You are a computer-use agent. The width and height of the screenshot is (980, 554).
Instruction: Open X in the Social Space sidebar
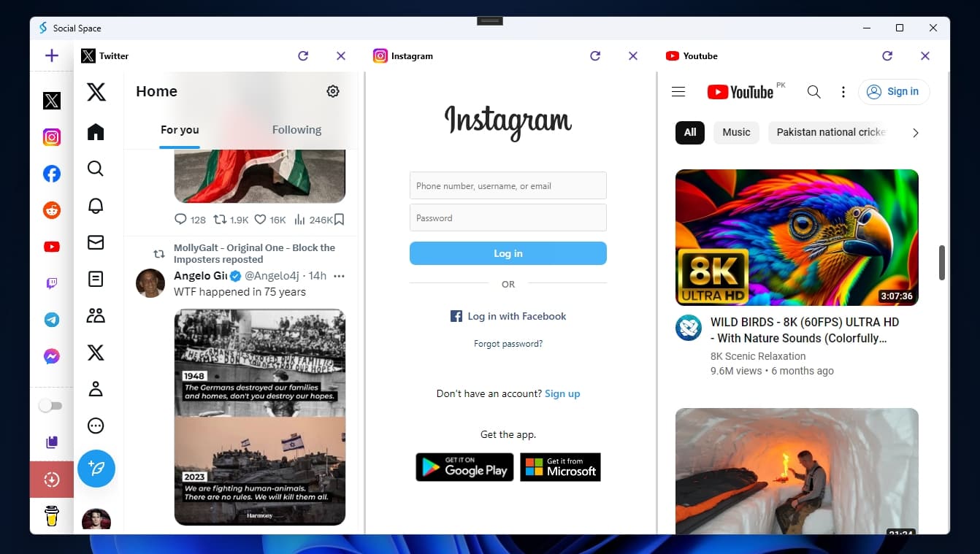click(x=51, y=101)
